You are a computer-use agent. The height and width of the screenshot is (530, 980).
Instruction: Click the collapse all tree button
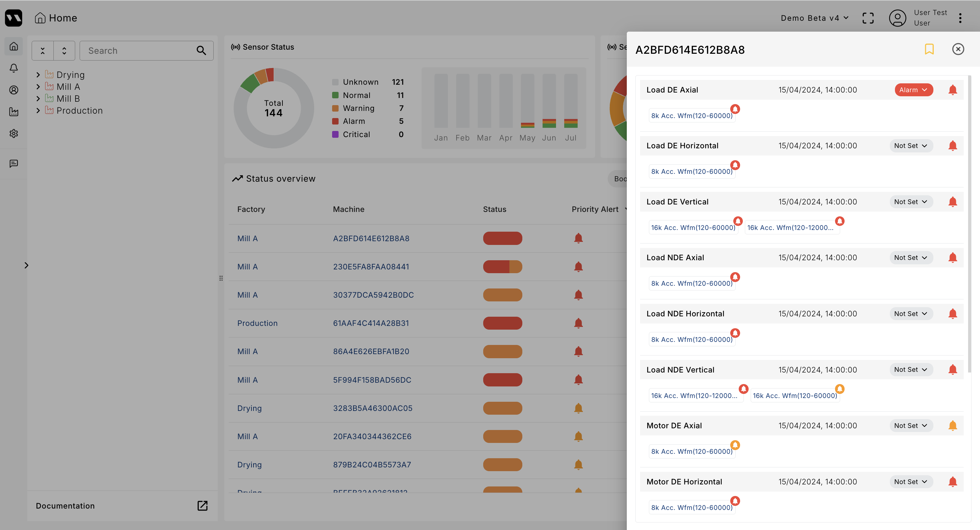(43, 51)
